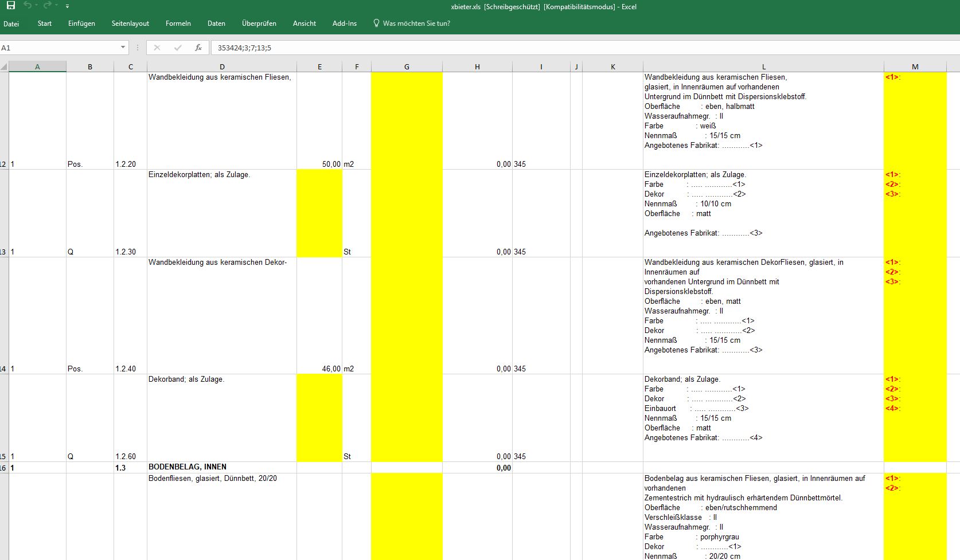Click the Cancel X icon in formula bar
The image size is (960, 560).
[x=157, y=48]
